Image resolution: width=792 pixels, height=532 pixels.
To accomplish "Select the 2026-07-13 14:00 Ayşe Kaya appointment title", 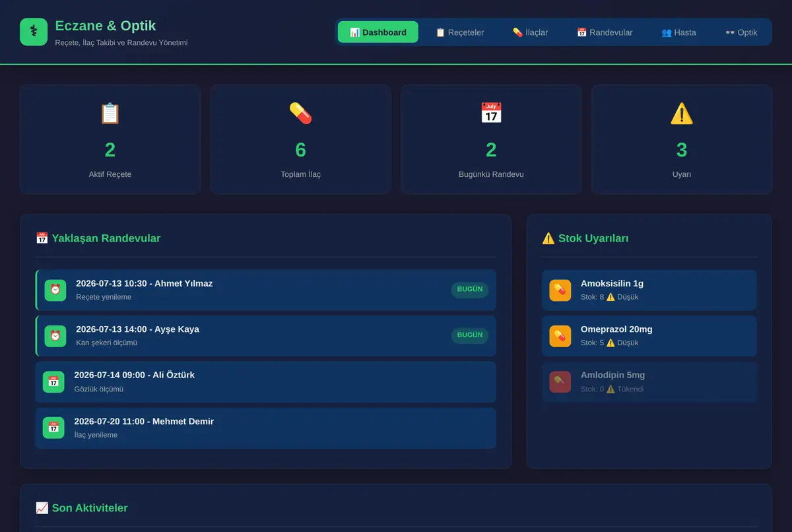I will click(137, 329).
